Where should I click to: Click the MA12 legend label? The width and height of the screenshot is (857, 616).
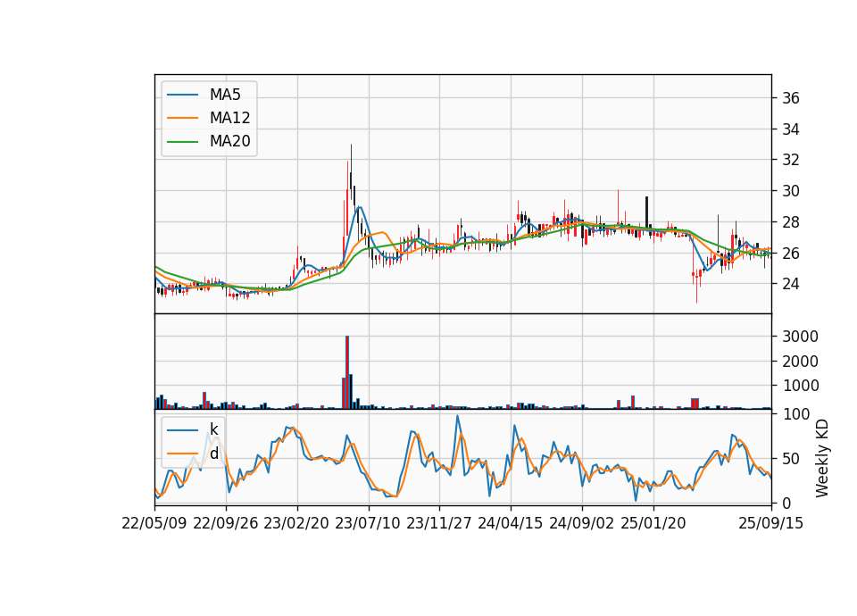pyautogui.click(x=229, y=118)
